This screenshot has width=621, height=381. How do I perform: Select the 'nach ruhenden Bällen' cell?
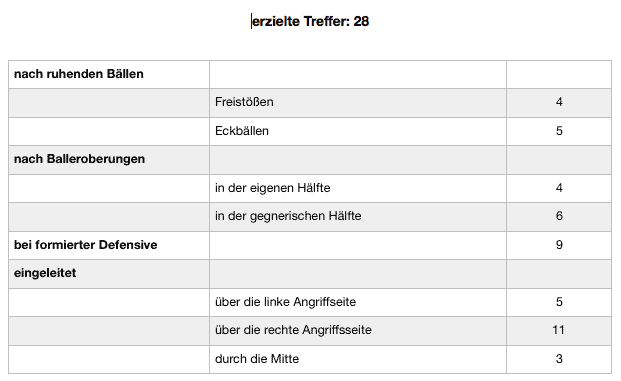(109, 74)
